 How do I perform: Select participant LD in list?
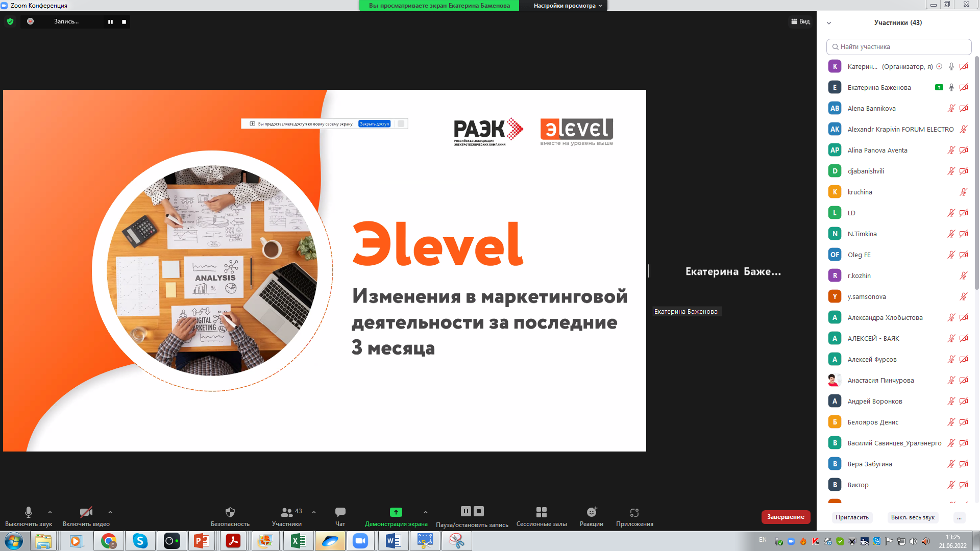[x=898, y=213]
